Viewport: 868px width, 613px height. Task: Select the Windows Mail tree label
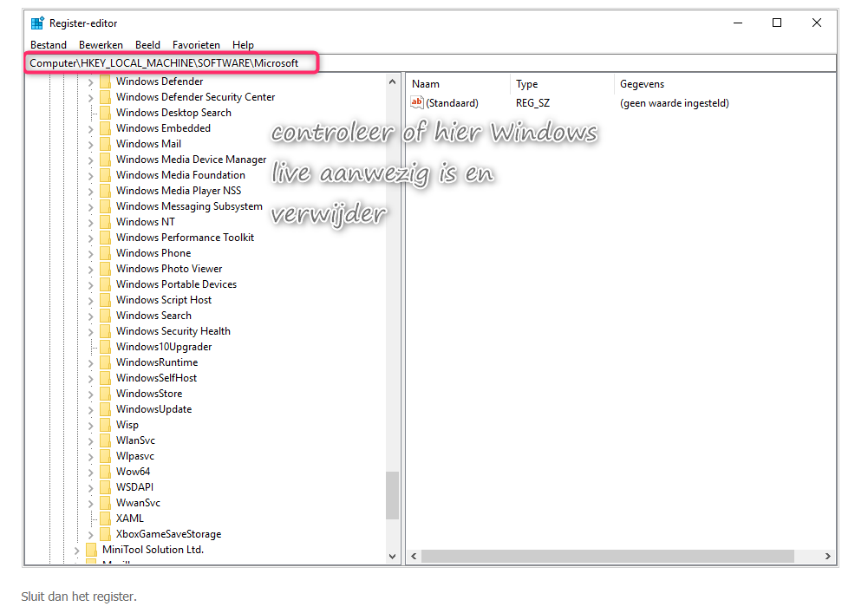coord(148,144)
